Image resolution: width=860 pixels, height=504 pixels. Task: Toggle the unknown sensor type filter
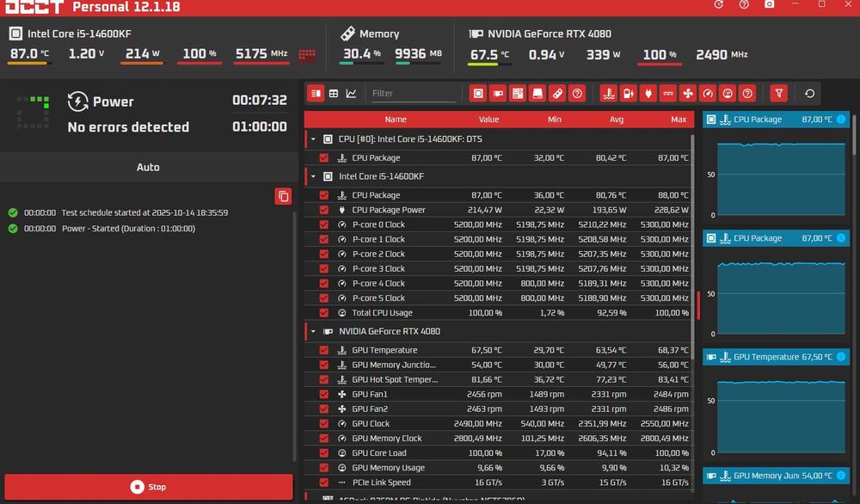(x=747, y=93)
